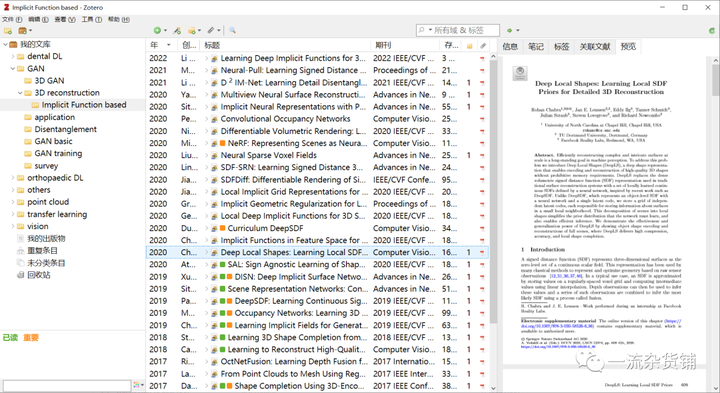The width and height of the screenshot is (720, 393).
Task: Collapse the 3D reconstruction collection
Action: pyautogui.click(x=20, y=93)
